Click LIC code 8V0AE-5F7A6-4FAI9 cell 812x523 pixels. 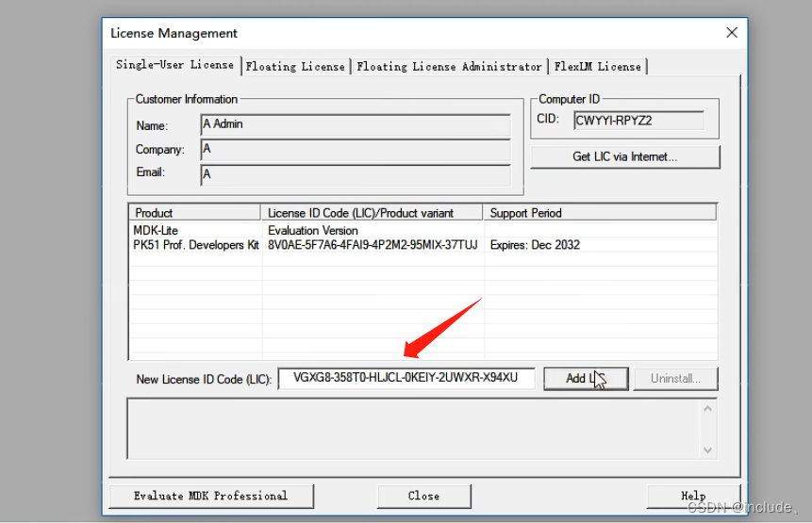[x=373, y=245]
